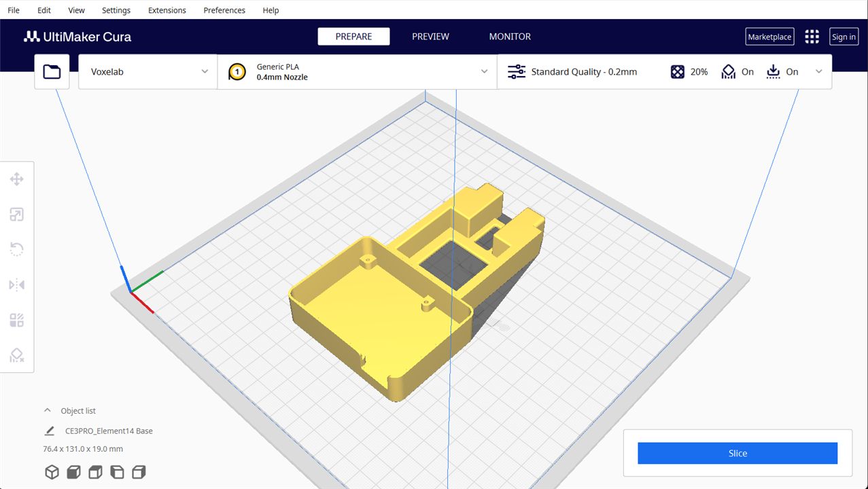Click the 0.4mm Nozzle label
Screen dimensions: 868x489
coord(282,77)
